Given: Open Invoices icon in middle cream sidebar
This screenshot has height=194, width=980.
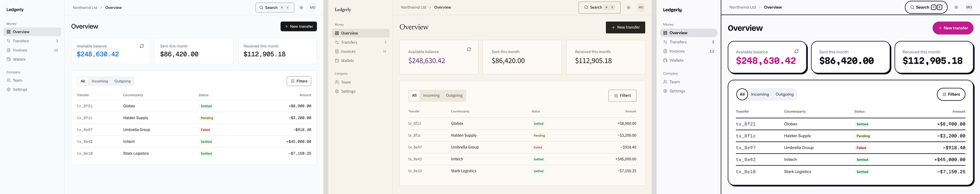Looking at the screenshot, I should coord(337,51).
